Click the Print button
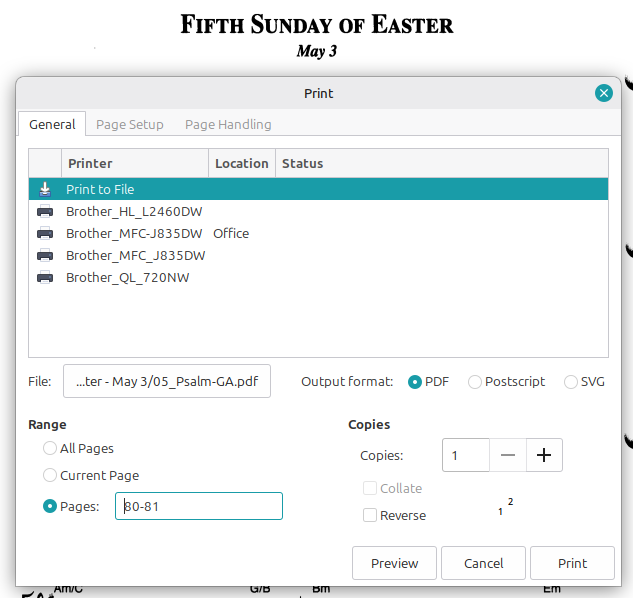This screenshot has width=633, height=598. tap(572, 563)
